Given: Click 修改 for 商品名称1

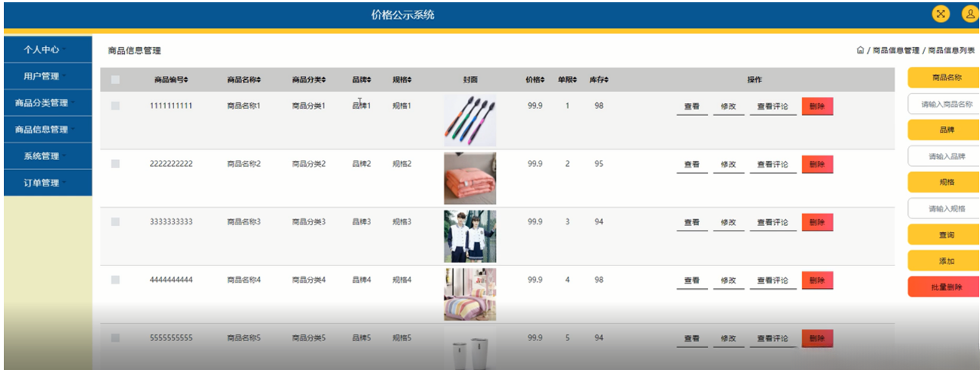Looking at the screenshot, I should click(x=729, y=106).
